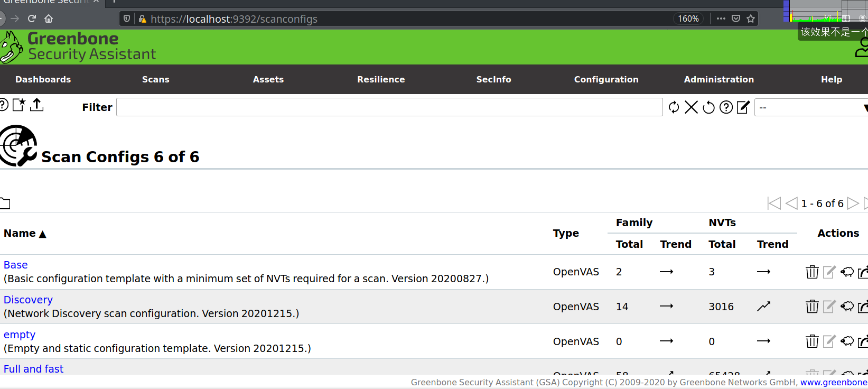
Task: Sort by Family Total column
Action: click(629, 244)
